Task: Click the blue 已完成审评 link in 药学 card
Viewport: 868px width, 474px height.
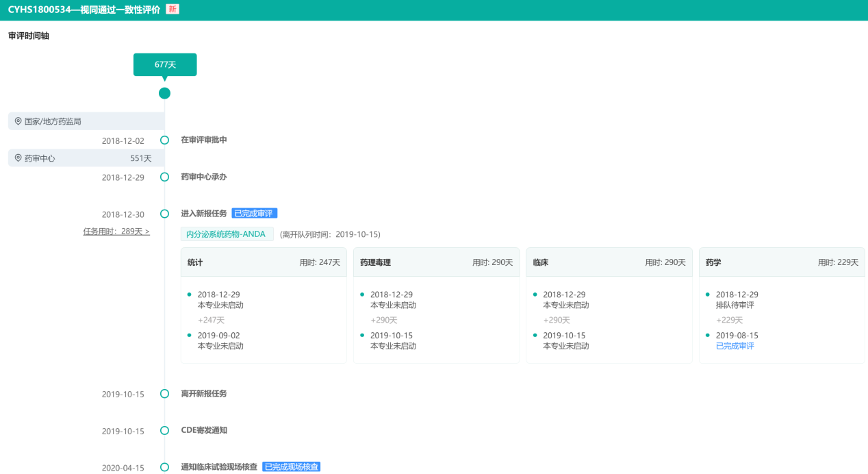Action: coord(735,346)
